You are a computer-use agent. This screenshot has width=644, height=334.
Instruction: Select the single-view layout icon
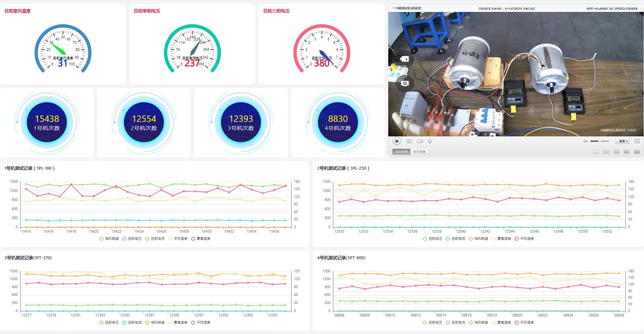point(596,152)
